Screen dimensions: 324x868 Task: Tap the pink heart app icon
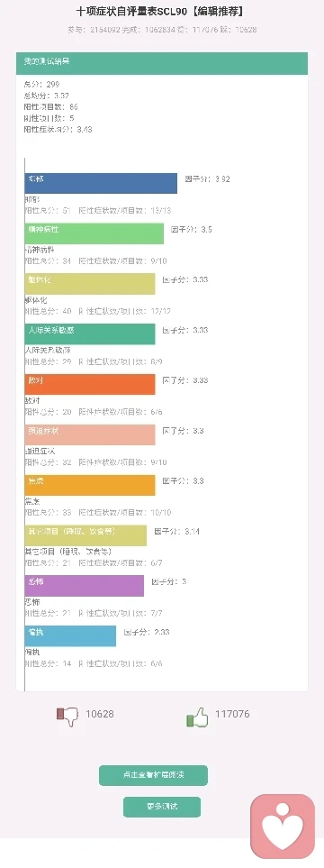point(283,827)
